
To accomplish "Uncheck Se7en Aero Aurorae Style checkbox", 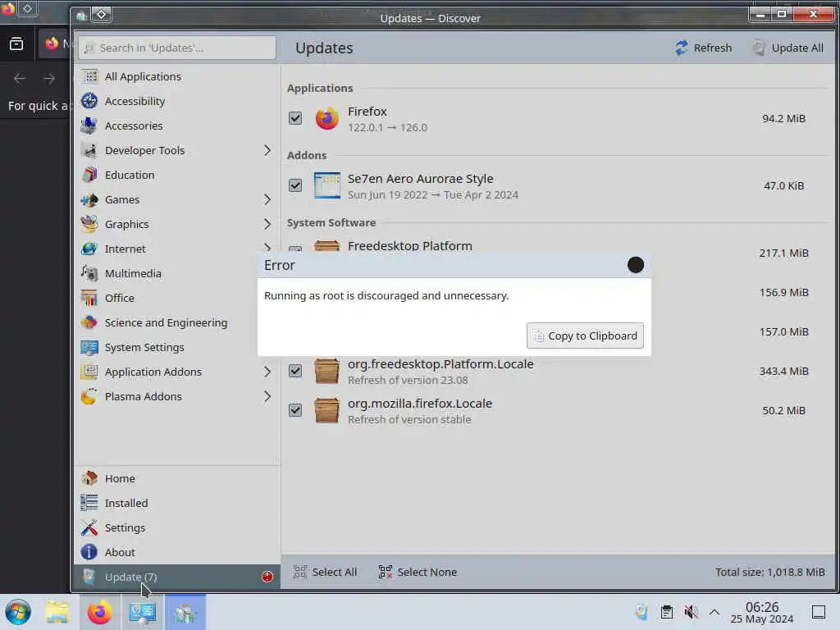I will [295, 185].
